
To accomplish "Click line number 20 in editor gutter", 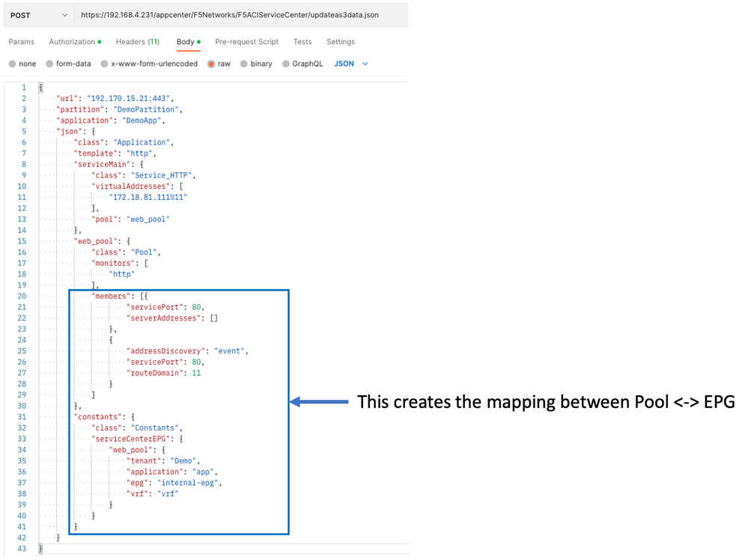I will tap(22, 296).
